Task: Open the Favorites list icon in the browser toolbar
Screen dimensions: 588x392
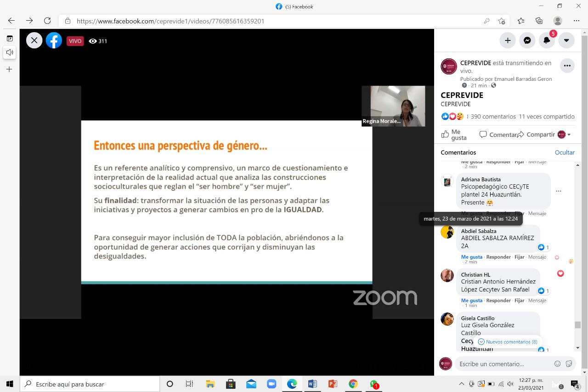Action: tap(521, 21)
